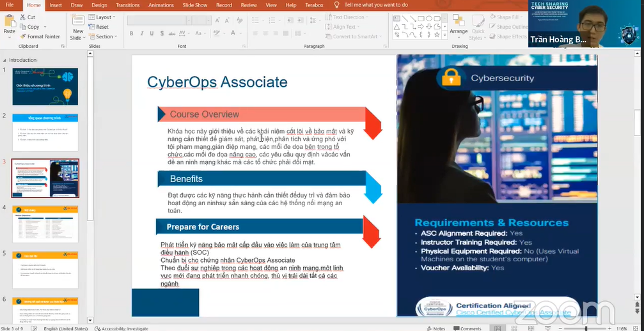The height and width of the screenshot is (331, 644).
Task: Toggle Underline formatting
Action: coord(152,33)
